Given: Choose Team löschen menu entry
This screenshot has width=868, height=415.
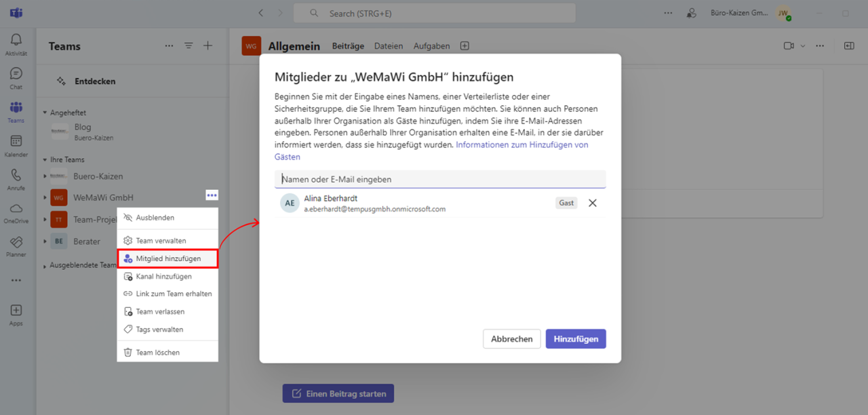Looking at the screenshot, I should pyautogui.click(x=167, y=352).
